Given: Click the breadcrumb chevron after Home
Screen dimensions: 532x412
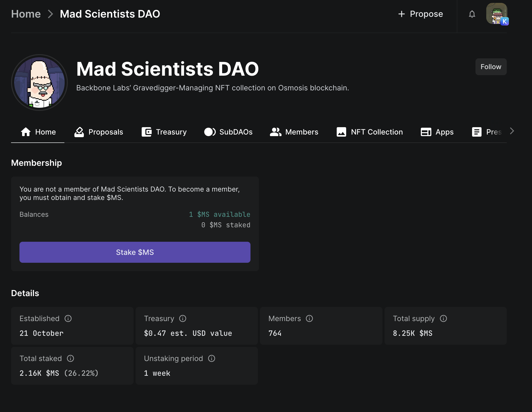Looking at the screenshot, I should (x=50, y=14).
